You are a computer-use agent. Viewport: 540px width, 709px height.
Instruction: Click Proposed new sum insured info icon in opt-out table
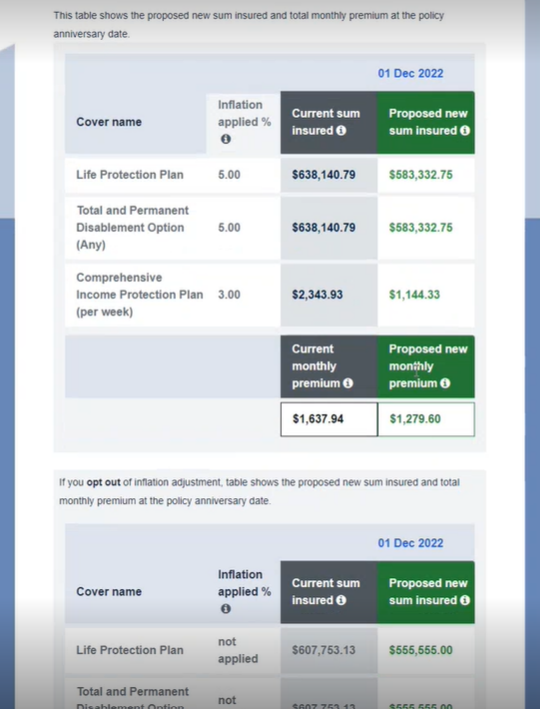(464, 600)
